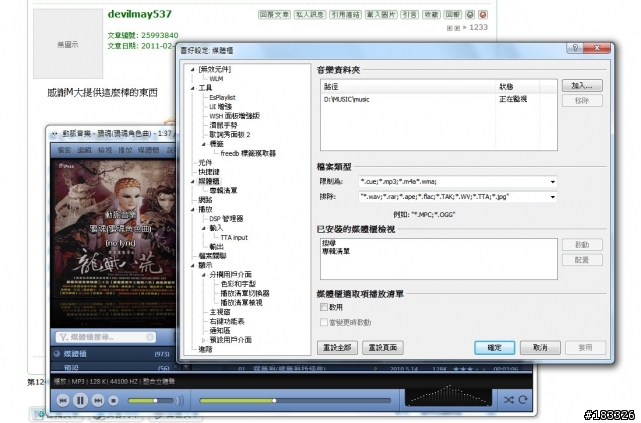Select 歌詞秀面板 2 in preferences tree
The image size is (641, 423).
click(229, 134)
